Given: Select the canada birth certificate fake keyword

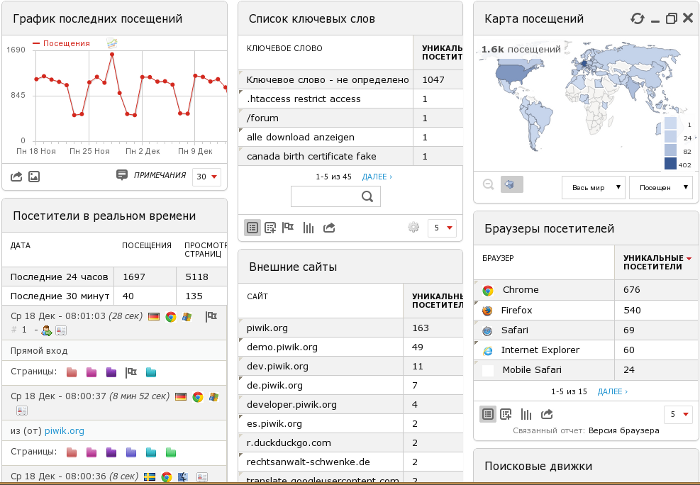Looking at the screenshot, I should click(x=350, y=156).
